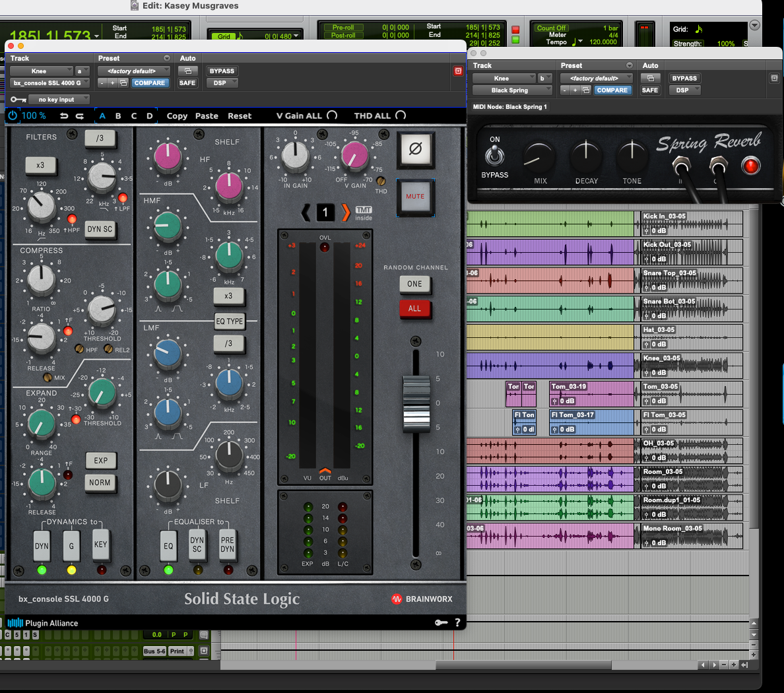The height and width of the screenshot is (693, 784).
Task: Open the no key input dropdown
Action: coord(59,100)
